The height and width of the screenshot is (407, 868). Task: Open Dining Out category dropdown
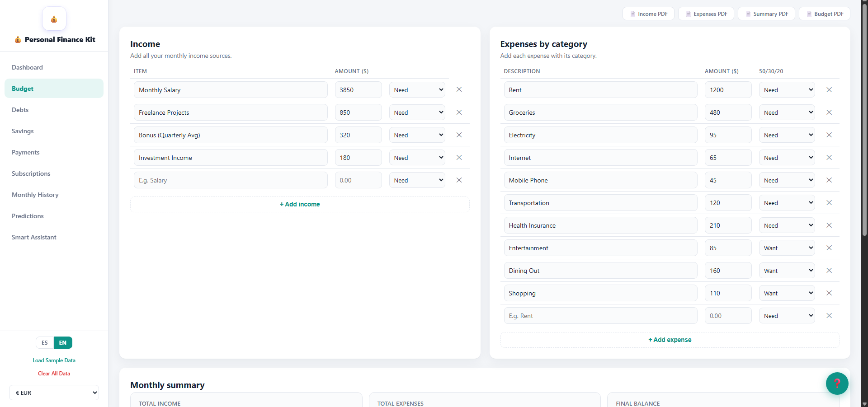pyautogui.click(x=787, y=270)
